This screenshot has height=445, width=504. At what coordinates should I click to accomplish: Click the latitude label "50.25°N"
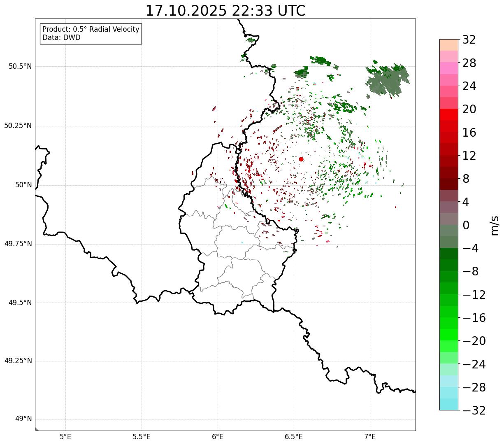click(x=18, y=126)
